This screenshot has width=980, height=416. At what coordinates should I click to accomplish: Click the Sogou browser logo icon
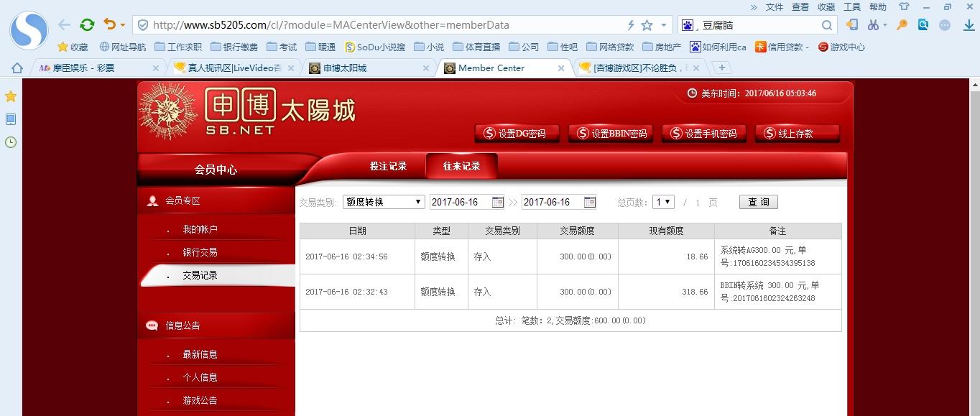pos(28,29)
